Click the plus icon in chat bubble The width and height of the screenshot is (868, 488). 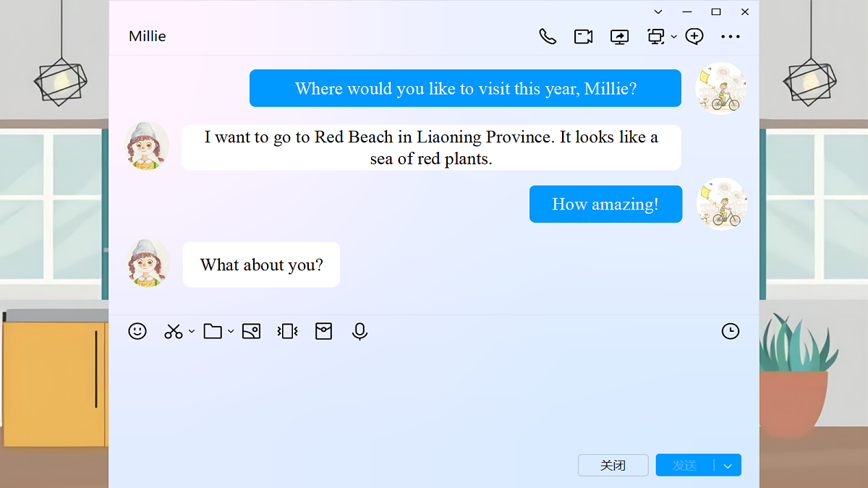click(x=694, y=36)
